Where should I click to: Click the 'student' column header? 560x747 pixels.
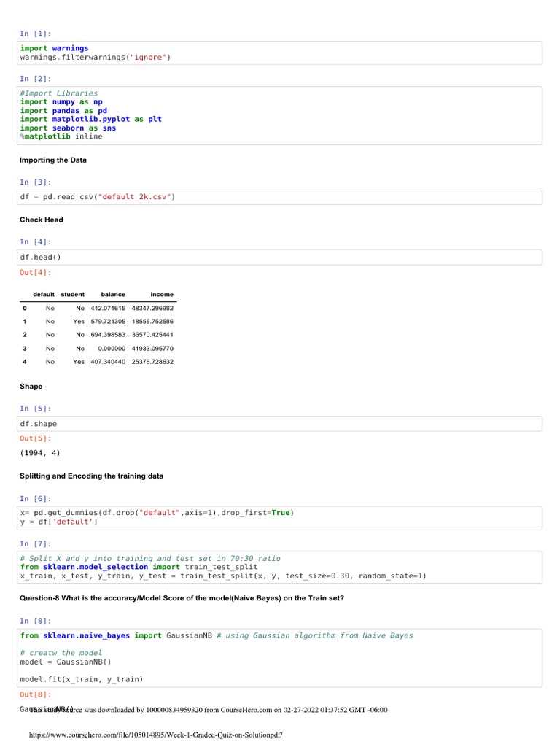point(73,295)
